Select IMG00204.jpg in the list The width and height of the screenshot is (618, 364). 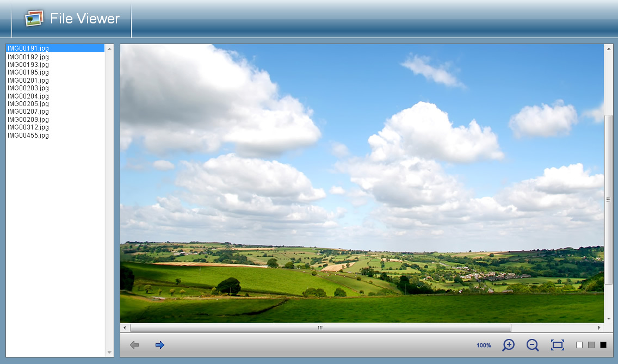tap(28, 96)
